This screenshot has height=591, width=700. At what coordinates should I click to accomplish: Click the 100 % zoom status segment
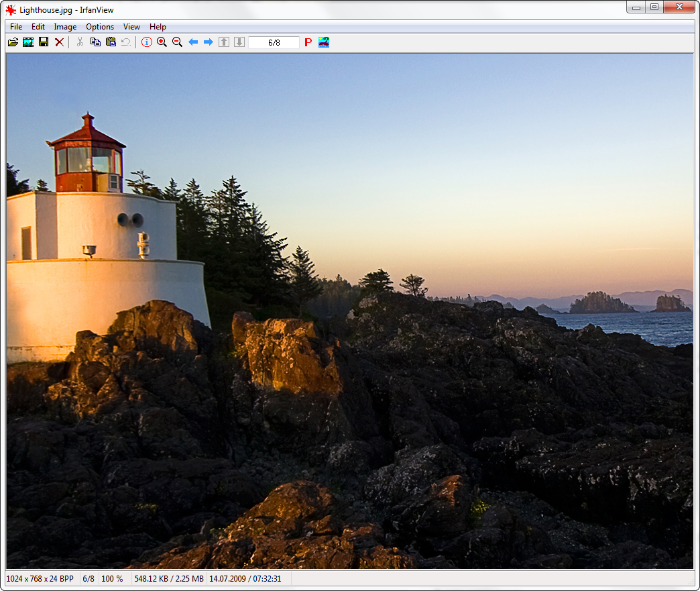pos(112,578)
